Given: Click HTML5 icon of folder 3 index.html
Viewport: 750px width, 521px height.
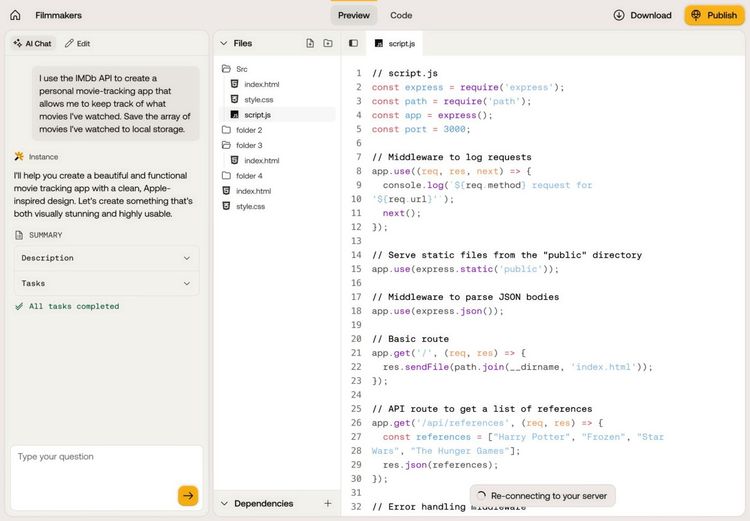Looking at the screenshot, I should tap(234, 160).
